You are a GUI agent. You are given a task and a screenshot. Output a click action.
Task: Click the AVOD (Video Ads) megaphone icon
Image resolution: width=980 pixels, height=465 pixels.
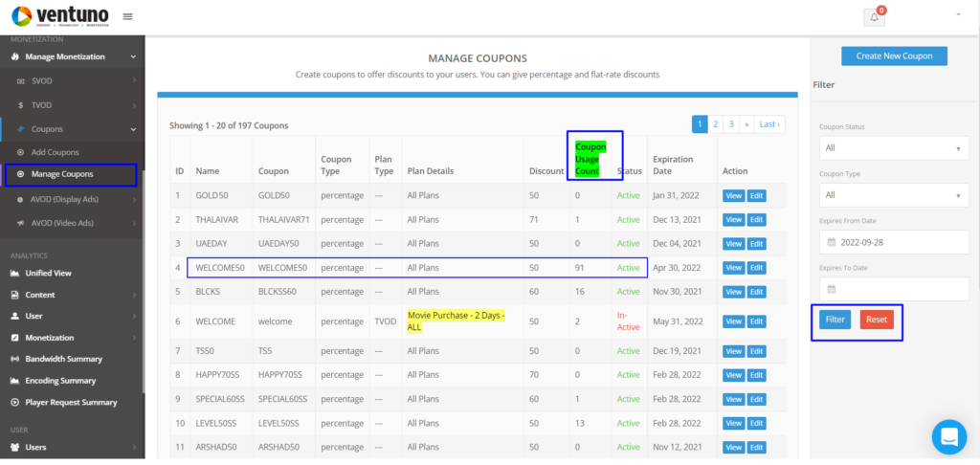pos(21,223)
